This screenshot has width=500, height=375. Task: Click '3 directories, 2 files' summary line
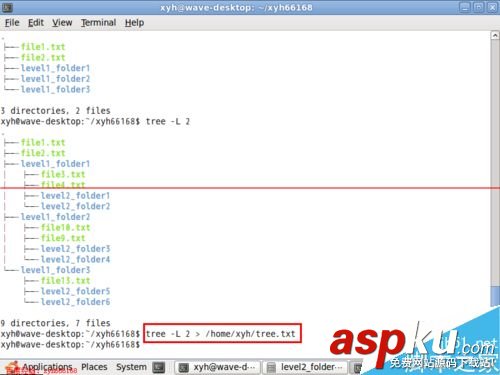point(55,111)
